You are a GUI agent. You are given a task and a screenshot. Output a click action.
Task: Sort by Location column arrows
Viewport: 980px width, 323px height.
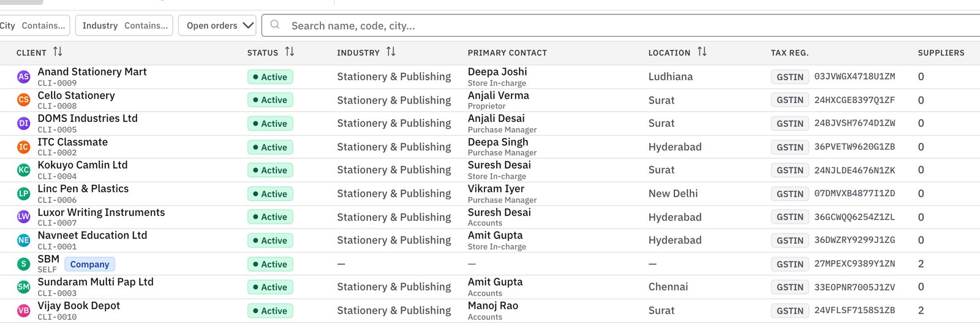coord(702,52)
